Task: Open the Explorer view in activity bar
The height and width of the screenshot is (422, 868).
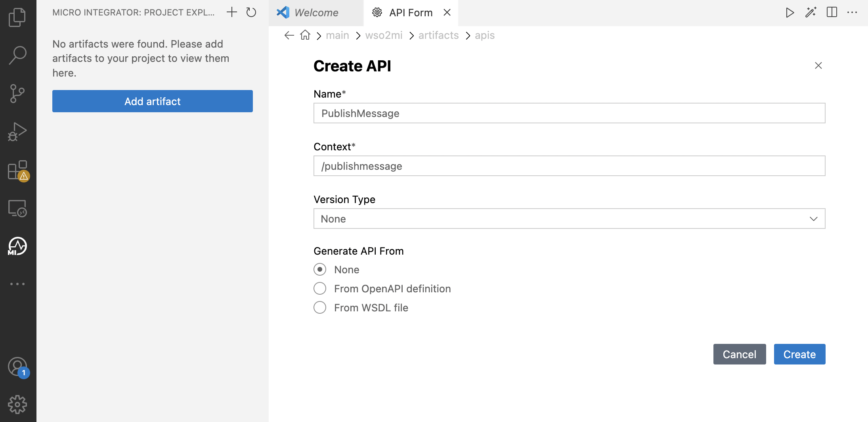Action: 17,17
